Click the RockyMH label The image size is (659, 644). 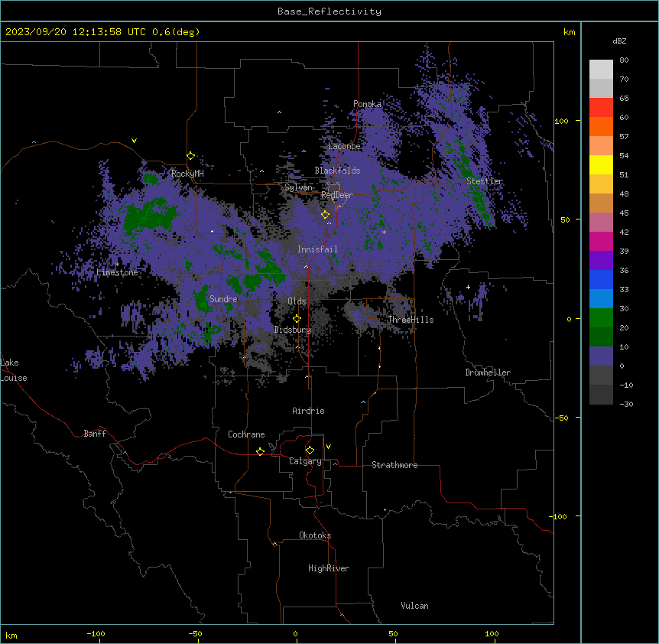pos(187,174)
